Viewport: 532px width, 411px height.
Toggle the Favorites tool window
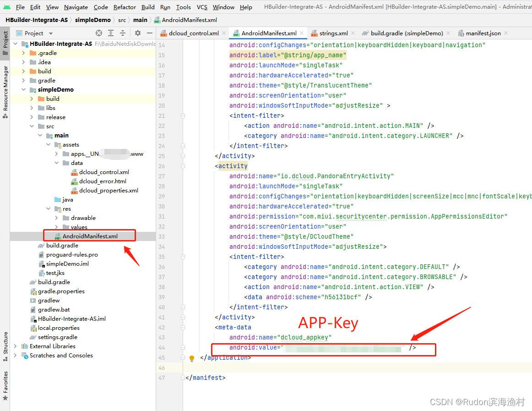(x=5, y=386)
